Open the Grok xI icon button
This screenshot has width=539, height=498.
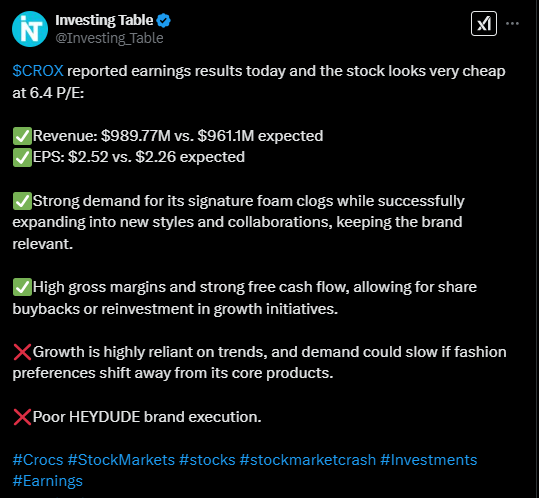pos(484,23)
